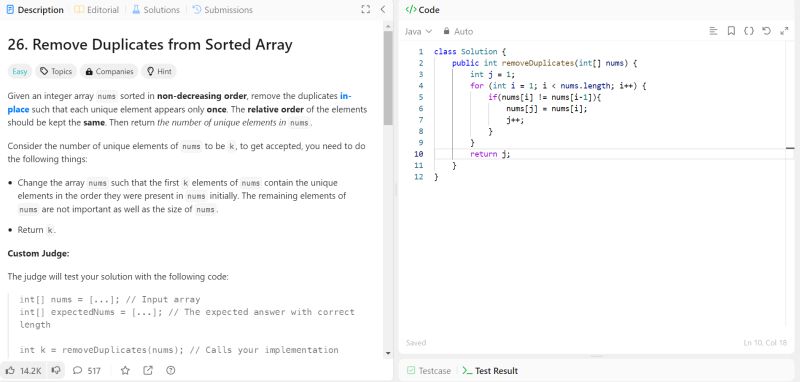
Task: Reveal the Hint
Action: [159, 71]
